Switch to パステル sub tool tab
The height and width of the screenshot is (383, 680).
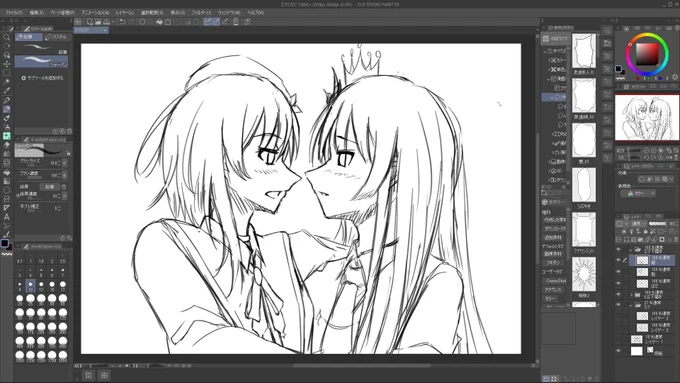(56, 37)
